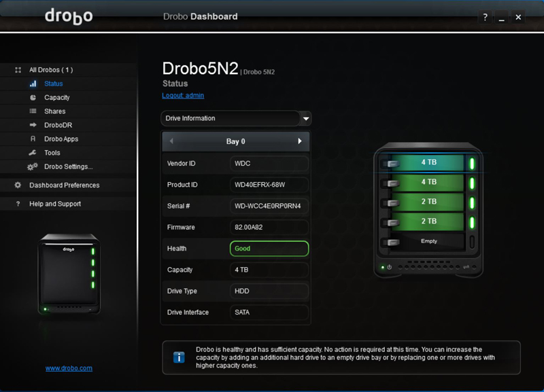Click the Tools wrench icon
544x392 pixels.
point(33,152)
